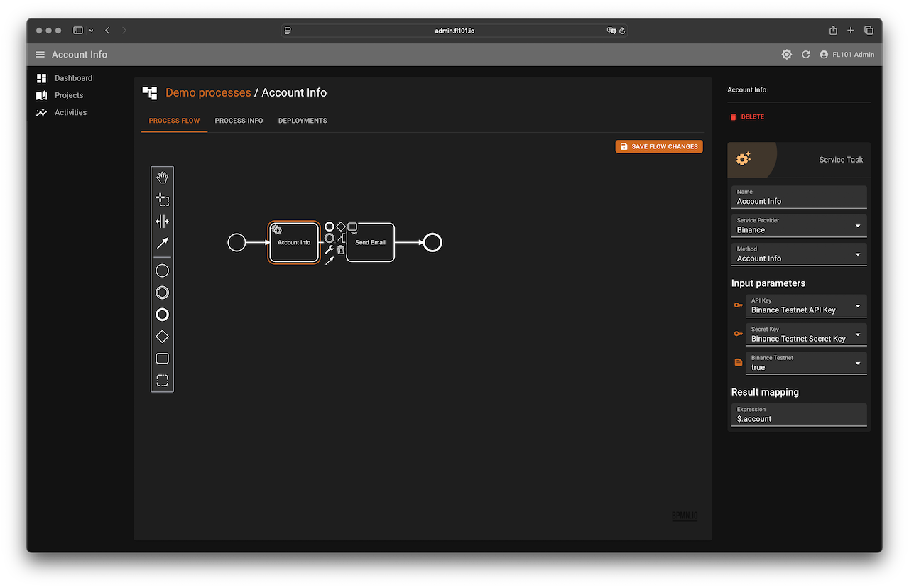Pick the global connect arrow tool
Screen dimensions: 909x588
point(162,244)
